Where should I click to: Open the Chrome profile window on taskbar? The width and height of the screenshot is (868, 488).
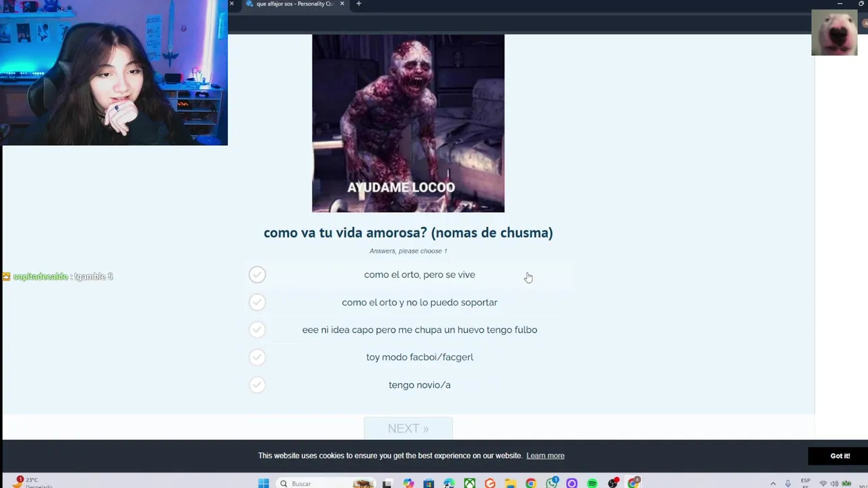(x=633, y=483)
